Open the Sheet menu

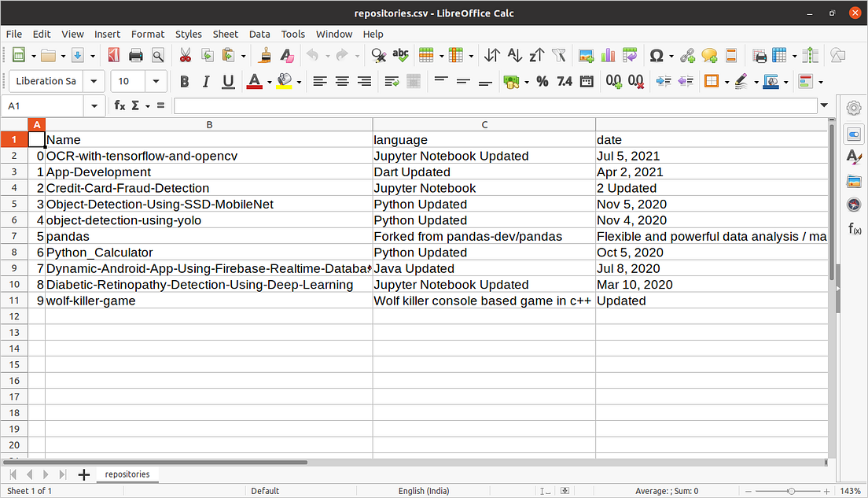coord(226,34)
